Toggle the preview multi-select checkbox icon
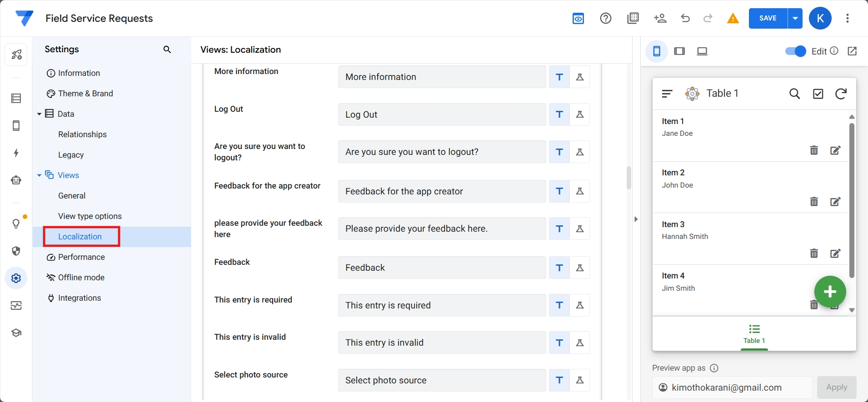The width and height of the screenshot is (868, 402). [x=818, y=94]
